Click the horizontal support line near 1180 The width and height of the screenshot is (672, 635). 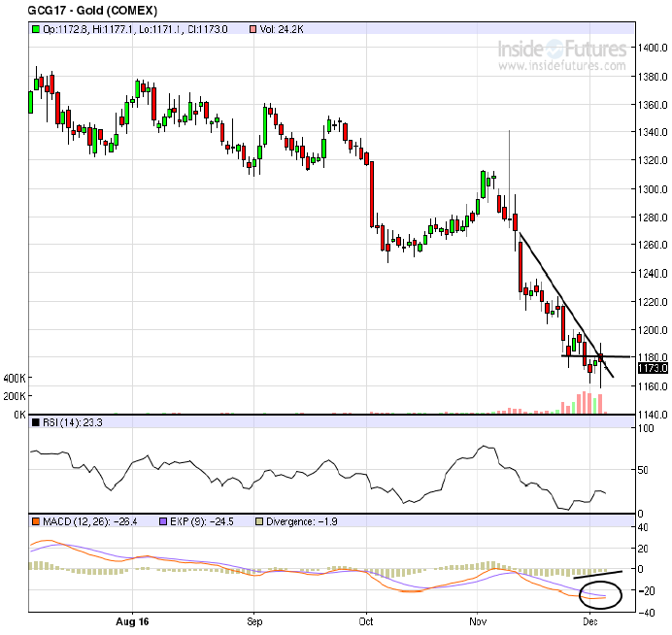point(583,356)
